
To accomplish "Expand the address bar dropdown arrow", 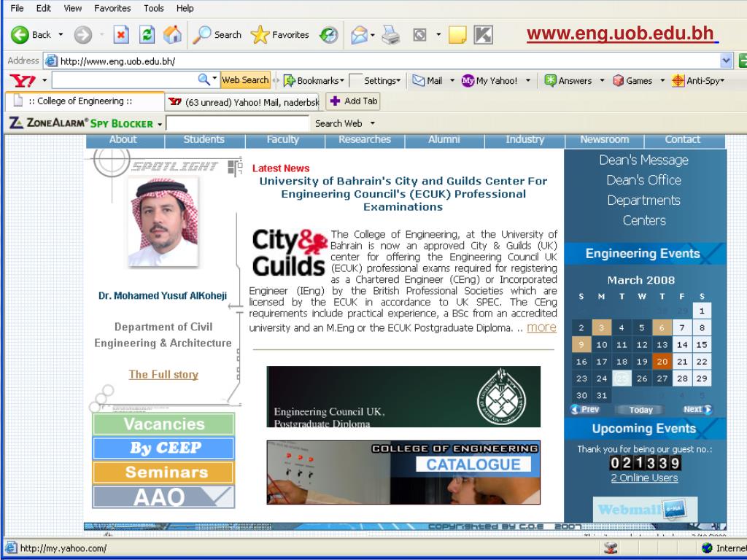I will coord(726,61).
